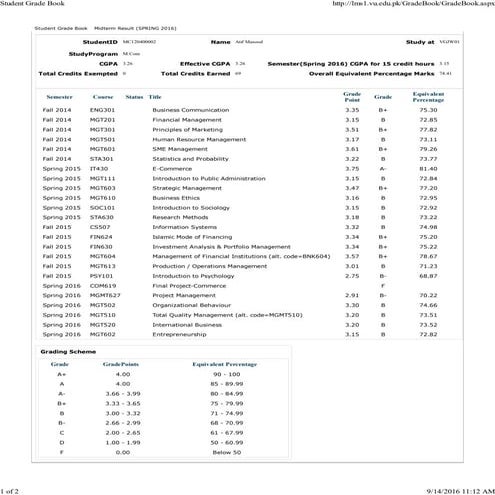Click the Business Ethics title
Viewport: 495px width, 495px height.
tap(176, 198)
